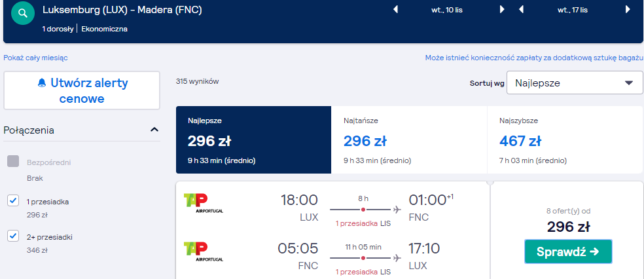Select the Najszybsze tab
The height and width of the screenshot is (279, 644).
[x=565, y=140]
